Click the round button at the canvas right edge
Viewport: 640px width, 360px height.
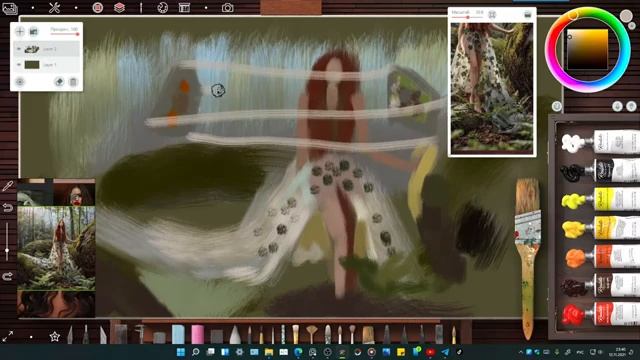pyautogui.click(x=557, y=107)
